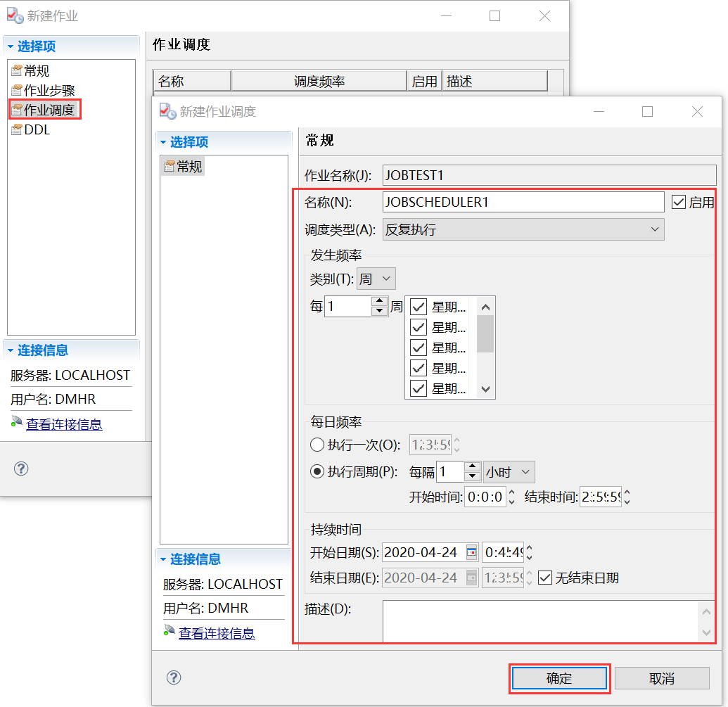The width and height of the screenshot is (728, 707).
Task: Click the 每隔 interval input field
Action: tap(450, 471)
